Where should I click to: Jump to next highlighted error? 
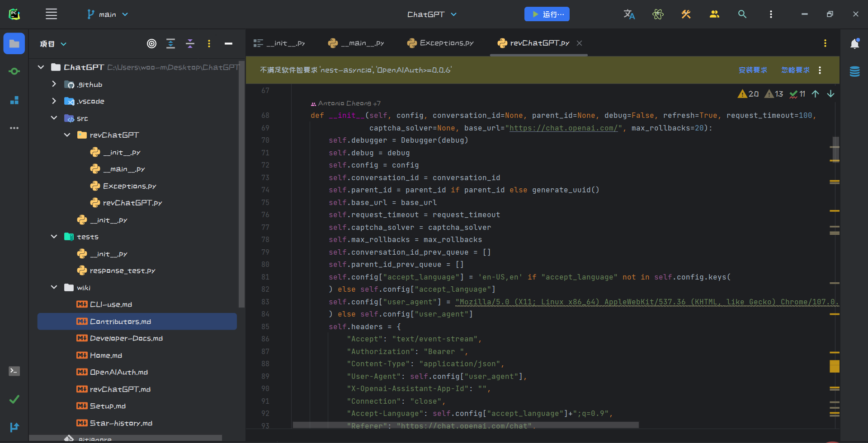coord(830,94)
